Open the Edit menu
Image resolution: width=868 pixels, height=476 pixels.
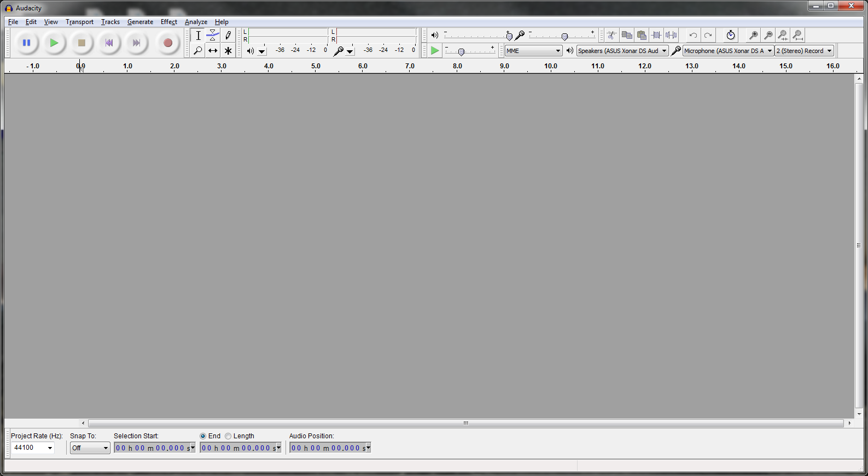pyautogui.click(x=31, y=22)
